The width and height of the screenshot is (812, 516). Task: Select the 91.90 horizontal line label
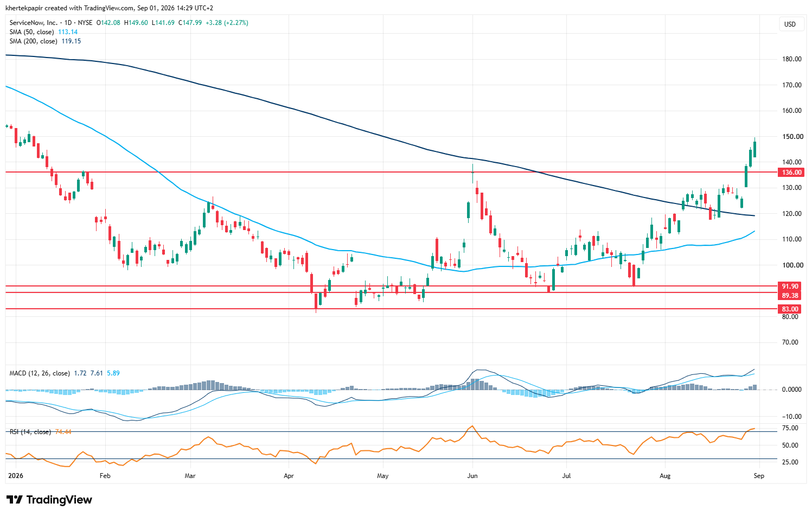click(x=790, y=286)
